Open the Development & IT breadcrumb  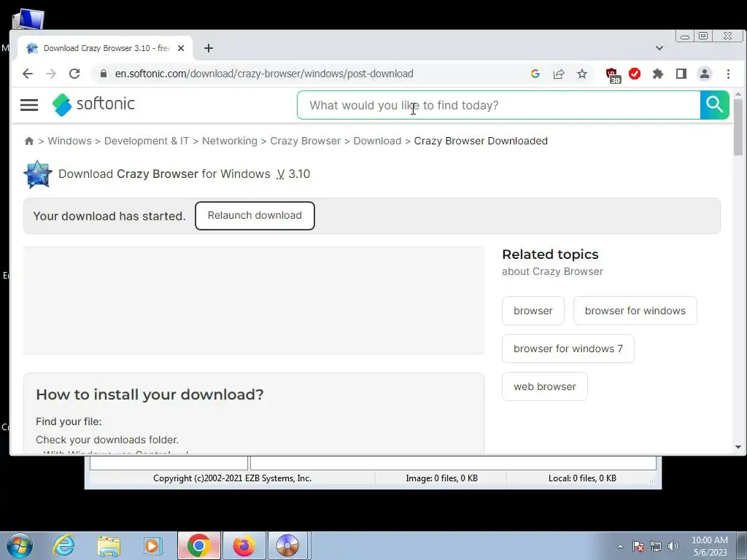(x=147, y=141)
